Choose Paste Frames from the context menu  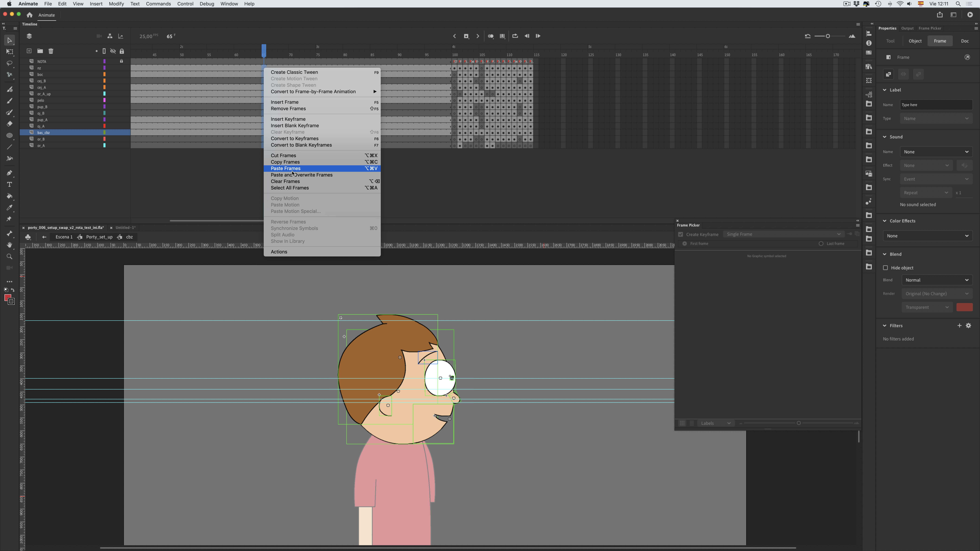click(286, 169)
